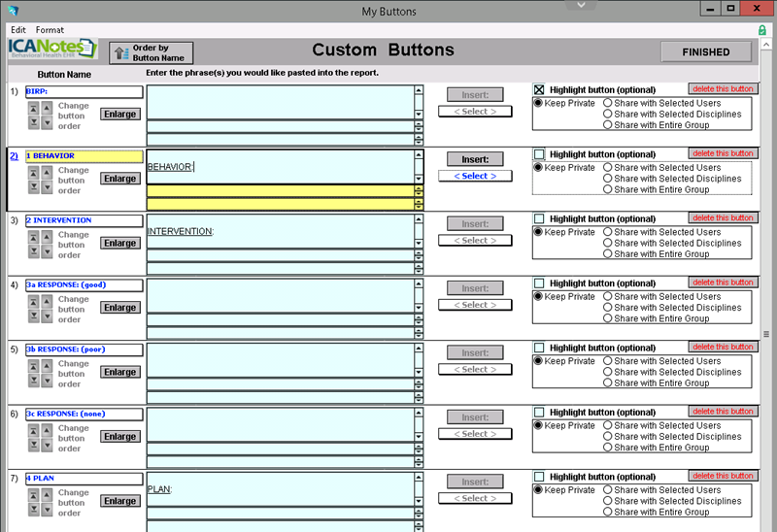This screenshot has height=532, width=777.
Task: Open the Edit menu
Action: coord(18,30)
